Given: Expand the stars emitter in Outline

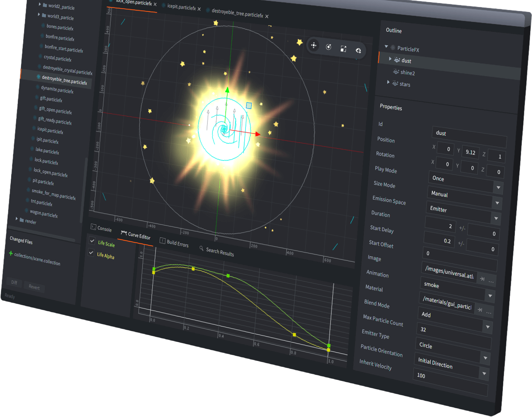Looking at the screenshot, I should (388, 82).
